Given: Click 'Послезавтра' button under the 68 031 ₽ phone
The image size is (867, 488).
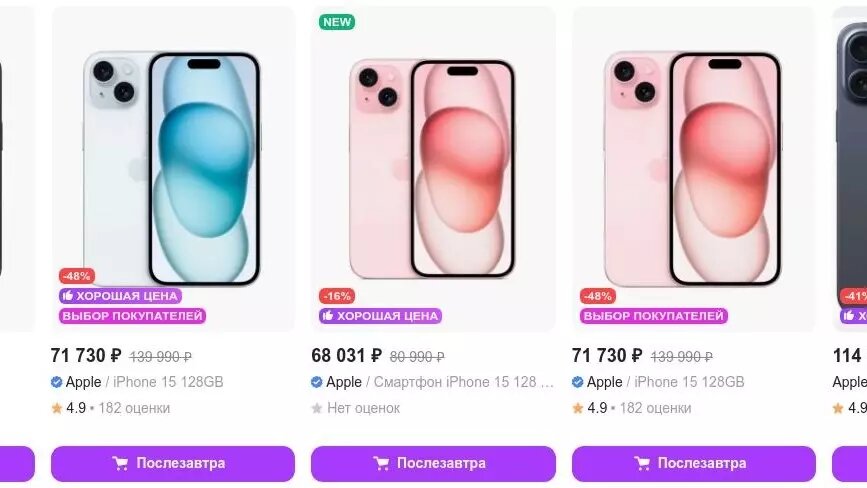Looking at the screenshot, I should pos(434,463).
